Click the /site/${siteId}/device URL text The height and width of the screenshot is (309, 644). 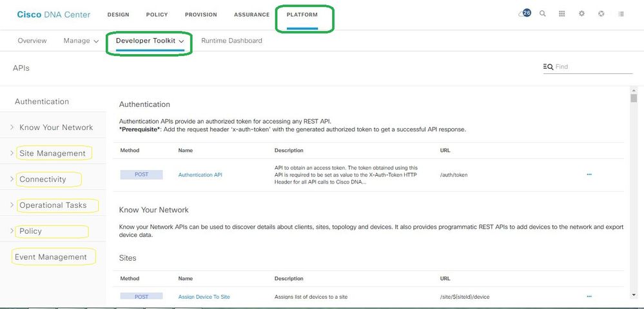pos(465,297)
